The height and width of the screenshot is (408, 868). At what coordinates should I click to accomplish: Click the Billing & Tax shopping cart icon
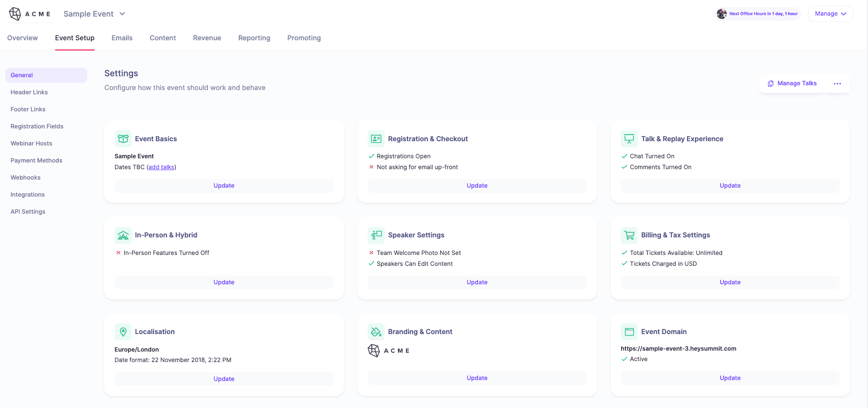(x=629, y=235)
